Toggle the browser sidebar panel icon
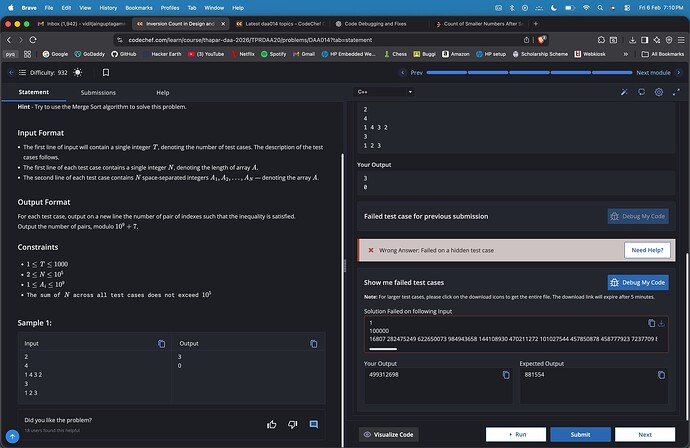This screenshot has height=448, width=690. [x=644, y=40]
